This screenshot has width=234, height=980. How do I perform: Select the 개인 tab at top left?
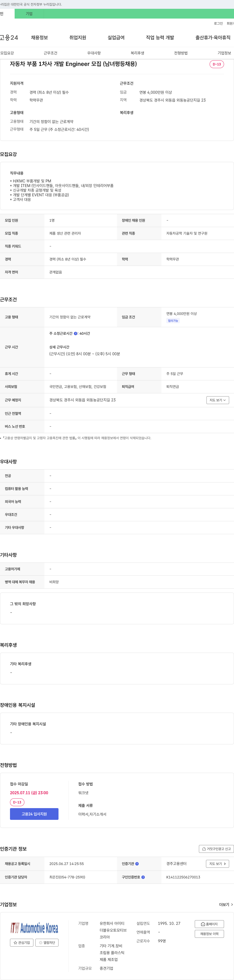coord(7,14)
